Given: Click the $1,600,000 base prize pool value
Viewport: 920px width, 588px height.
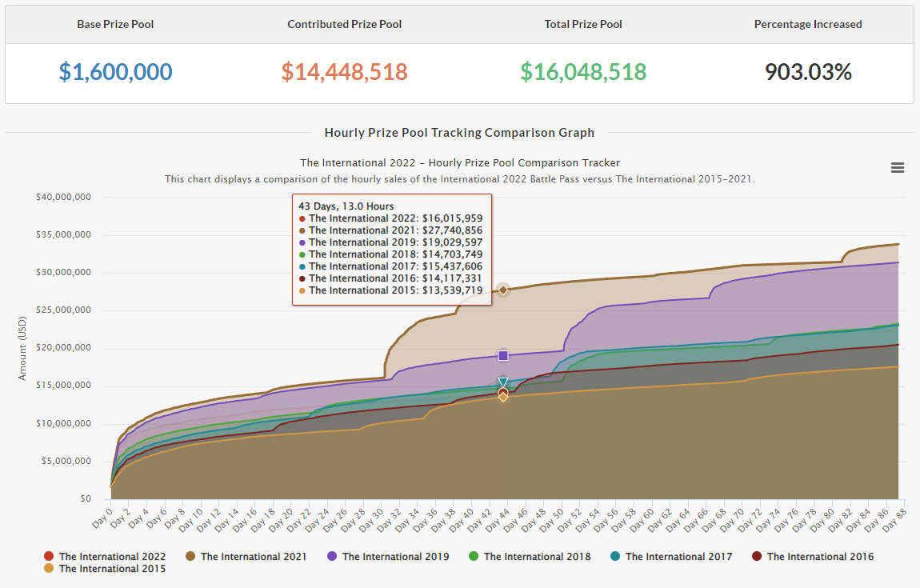Looking at the screenshot, I should [115, 71].
